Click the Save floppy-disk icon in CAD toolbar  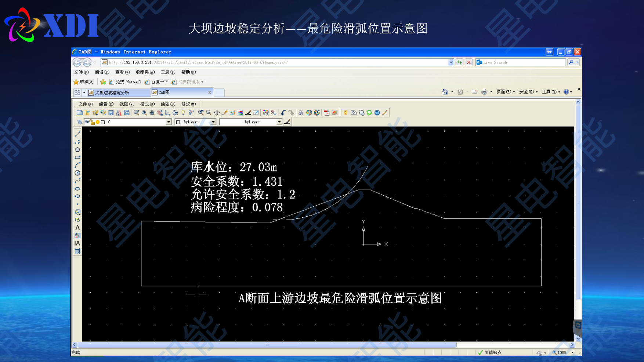click(x=111, y=113)
